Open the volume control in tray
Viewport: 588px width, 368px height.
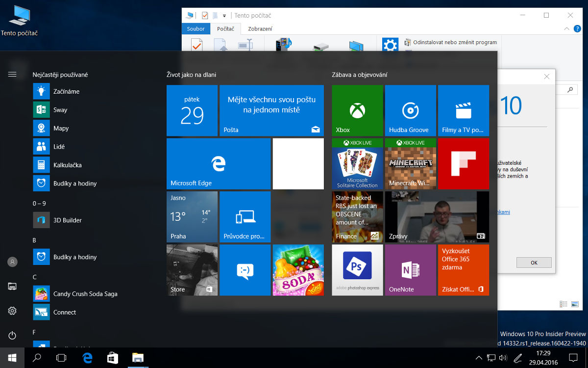(x=503, y=358)
